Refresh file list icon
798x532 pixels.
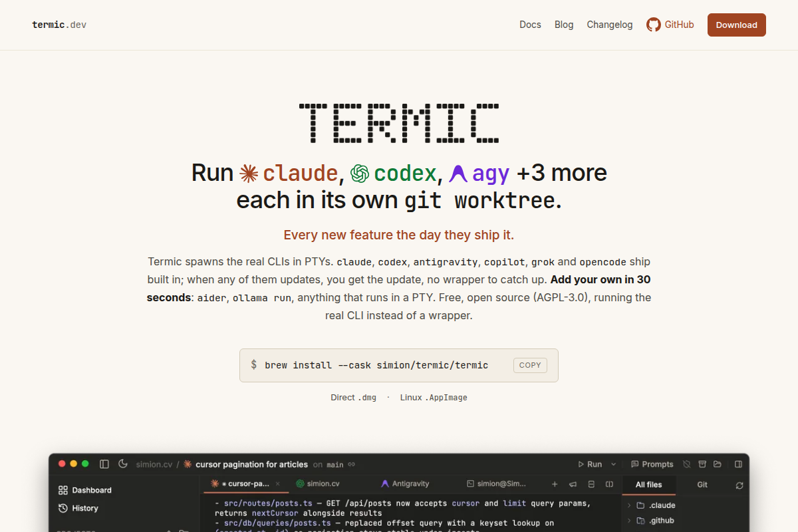point(739,485)
